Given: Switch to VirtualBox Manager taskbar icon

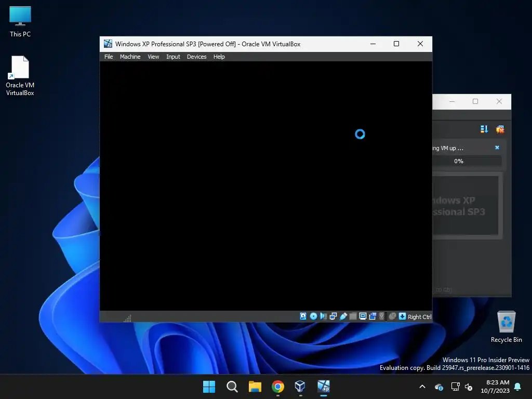Looking at the screenshot, I should [x=300, y=387].
